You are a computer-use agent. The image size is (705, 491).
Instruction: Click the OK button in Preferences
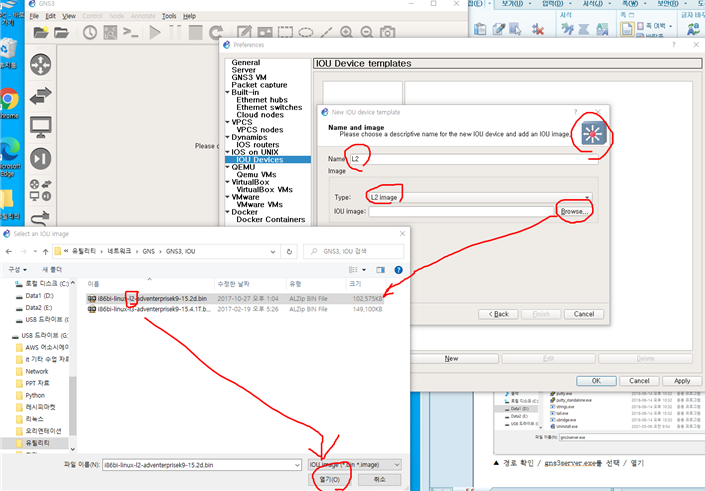pyautogui.click(x=596, y=381)
